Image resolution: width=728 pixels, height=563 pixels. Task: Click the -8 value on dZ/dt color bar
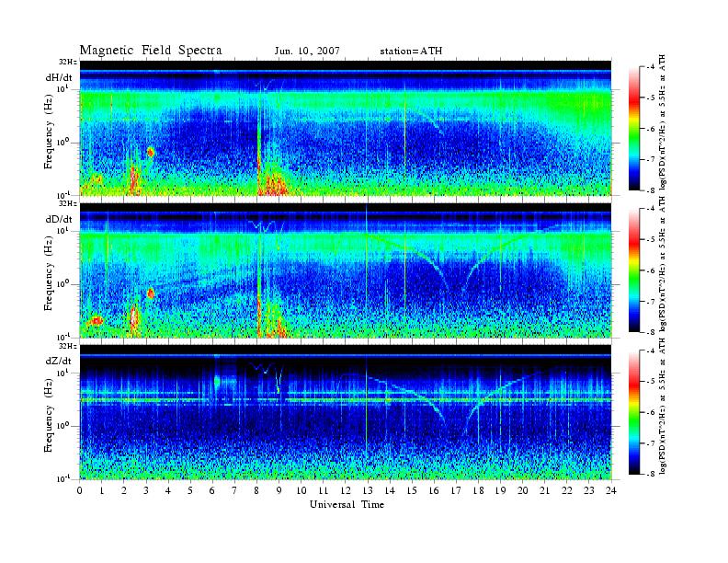pos(652,475)
